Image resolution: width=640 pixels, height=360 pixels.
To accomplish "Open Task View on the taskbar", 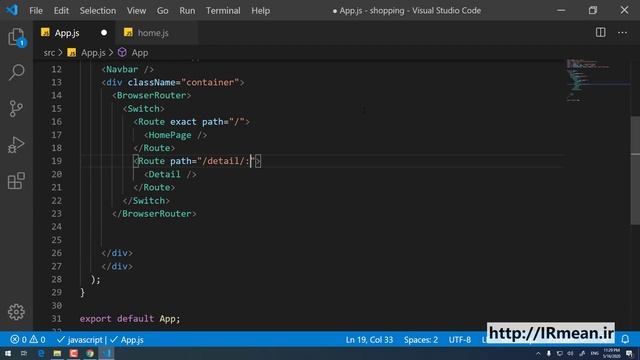I will coord(24,353).
